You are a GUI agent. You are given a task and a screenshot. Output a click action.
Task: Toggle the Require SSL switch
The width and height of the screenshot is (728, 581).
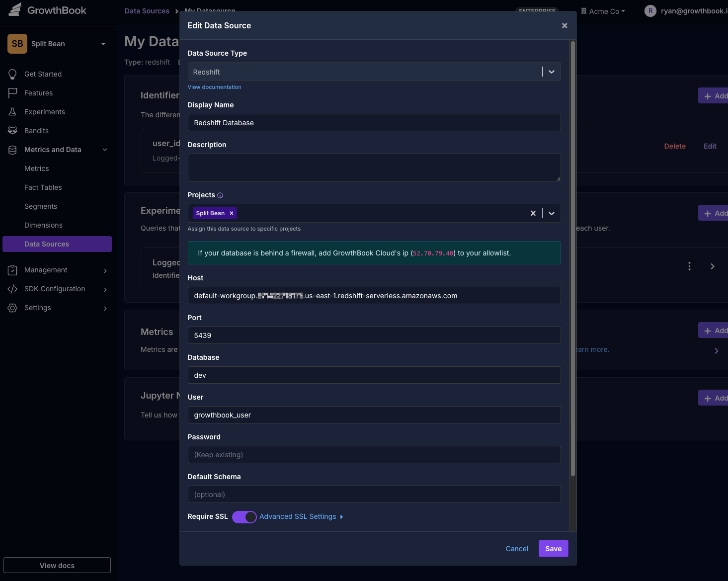(244, 517)
